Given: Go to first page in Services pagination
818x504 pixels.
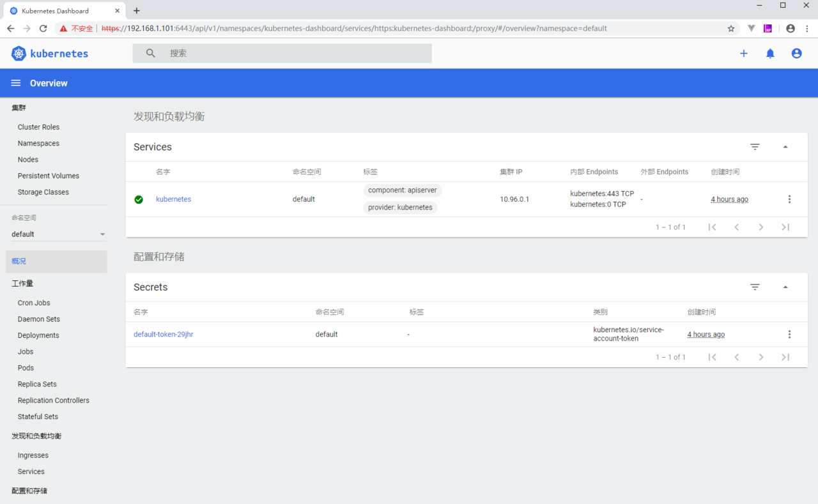Looking at the screenshot, I should pyautogui.click(x=713, y=227).
